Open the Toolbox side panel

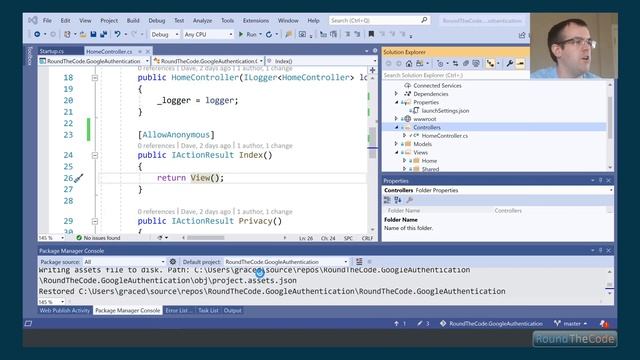29,56
